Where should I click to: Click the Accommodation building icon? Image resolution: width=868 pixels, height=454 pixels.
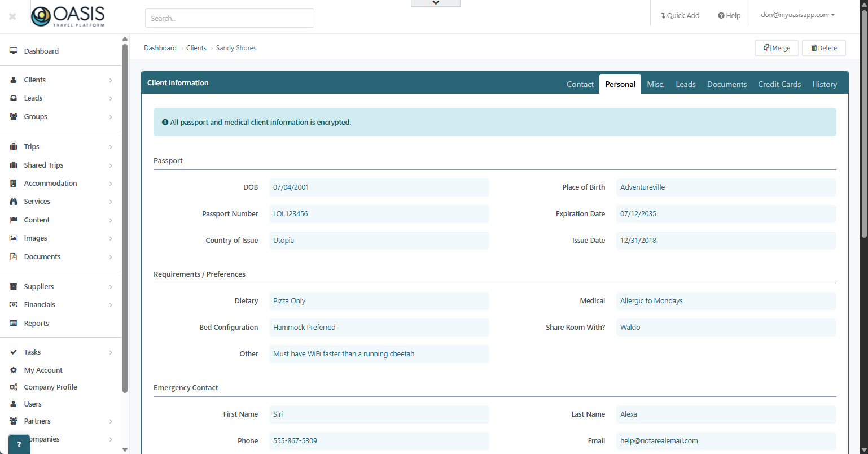(14, 184)
